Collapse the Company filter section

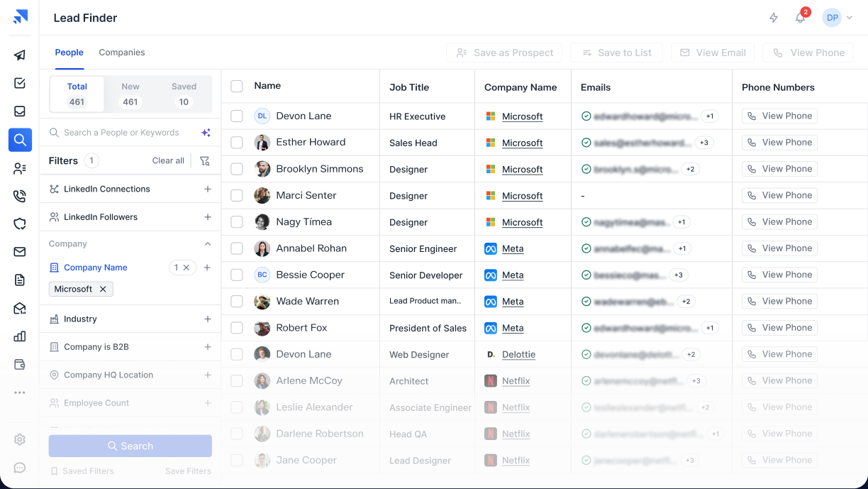pos(208,244)
